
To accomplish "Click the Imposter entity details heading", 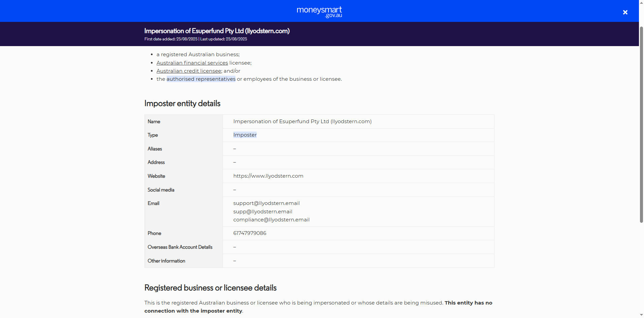I will pyautogui.click(x=182, y=103).
